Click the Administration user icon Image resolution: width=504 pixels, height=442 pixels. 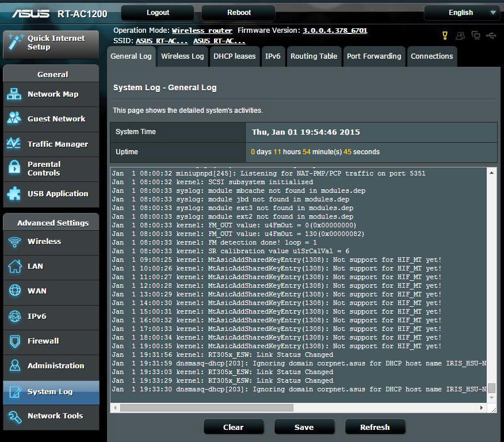coord(15,365)
